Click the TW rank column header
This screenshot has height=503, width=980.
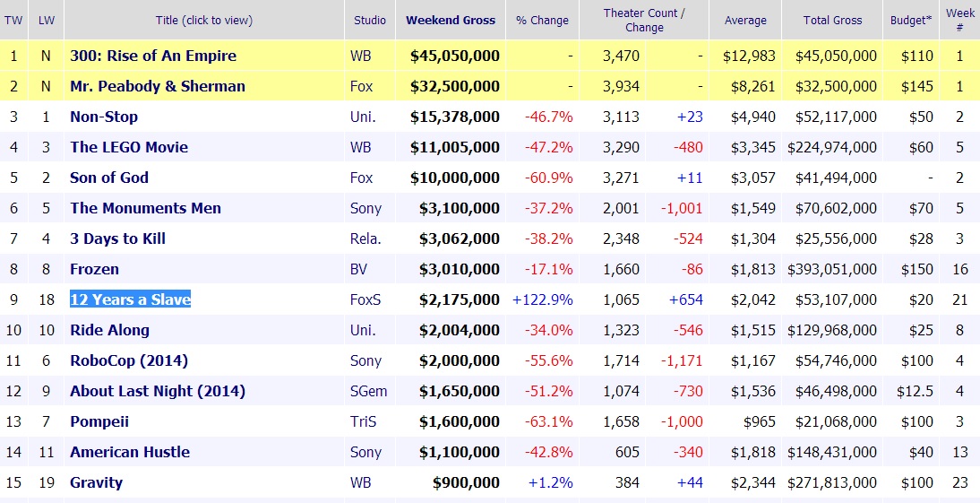pyautogui.click(x=13, y=20)
